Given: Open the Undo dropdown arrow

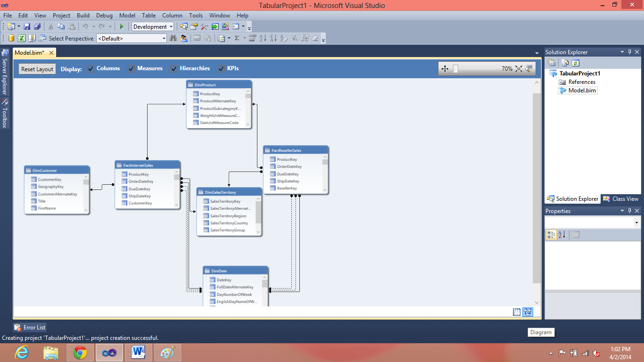Looking at the screenshot, I should click(93, 27).
